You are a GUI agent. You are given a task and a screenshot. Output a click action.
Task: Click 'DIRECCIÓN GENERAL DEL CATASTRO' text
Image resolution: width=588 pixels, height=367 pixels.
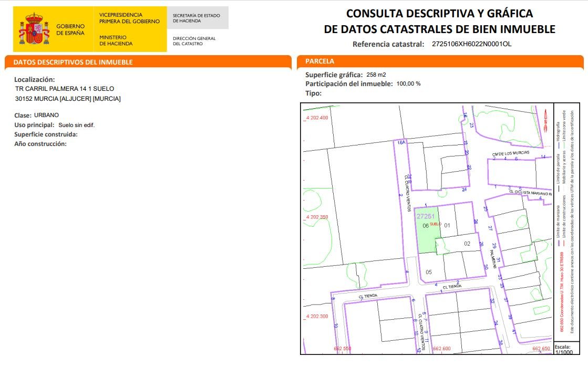tap(194, 41)
